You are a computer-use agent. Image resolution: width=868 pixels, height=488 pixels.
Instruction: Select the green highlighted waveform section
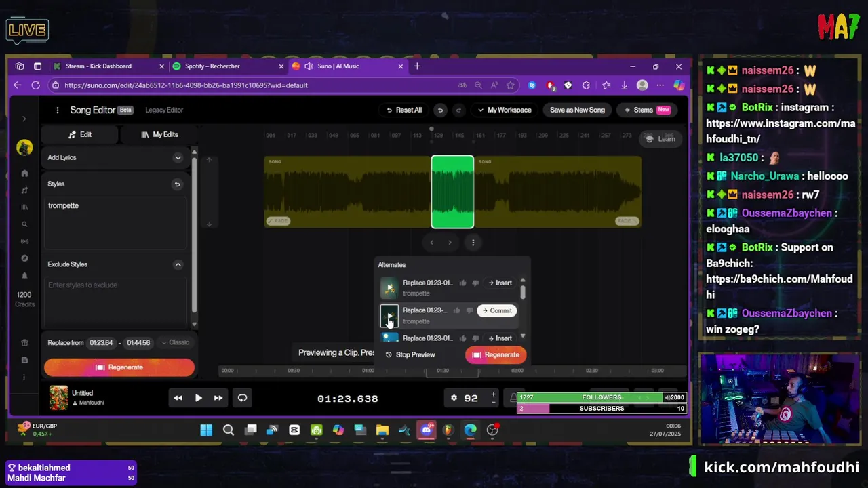tap(452, 192)
